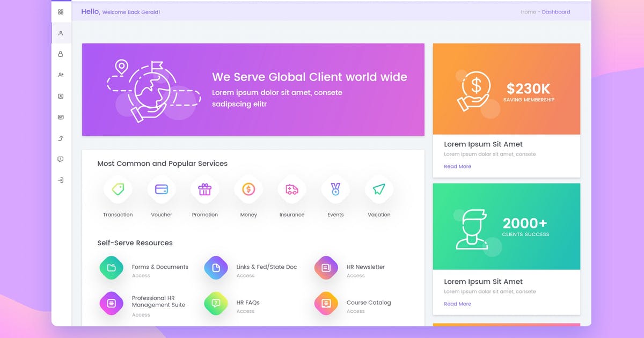The height and width of the screenshot is (338, 644).
Task: Open the Events medal icon
Action: (x=335, y=189)
